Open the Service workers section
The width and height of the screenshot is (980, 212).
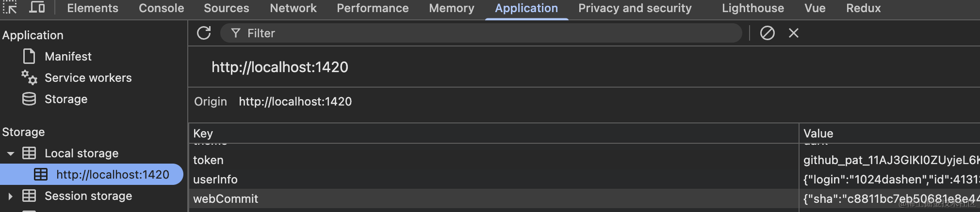click(88, 78)
